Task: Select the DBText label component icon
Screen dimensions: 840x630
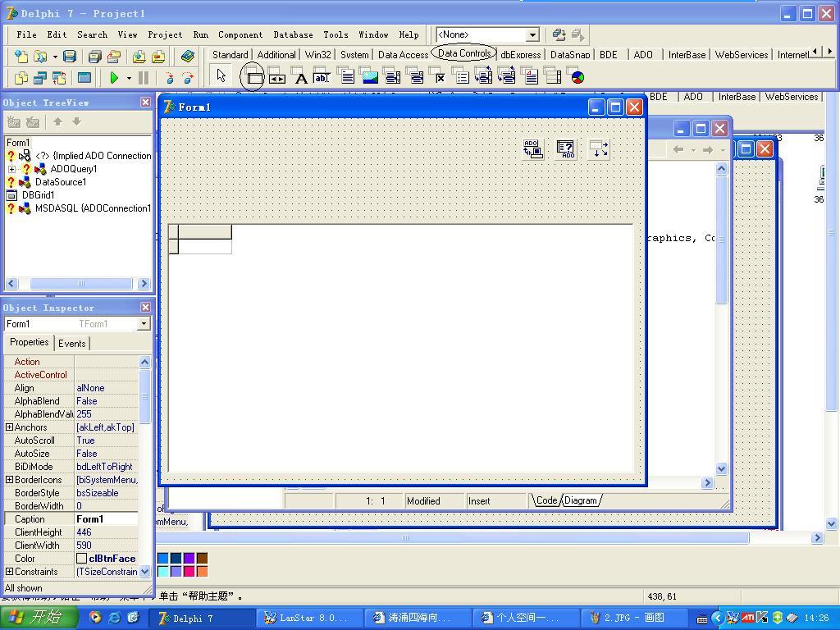Action: click(301, 78)
